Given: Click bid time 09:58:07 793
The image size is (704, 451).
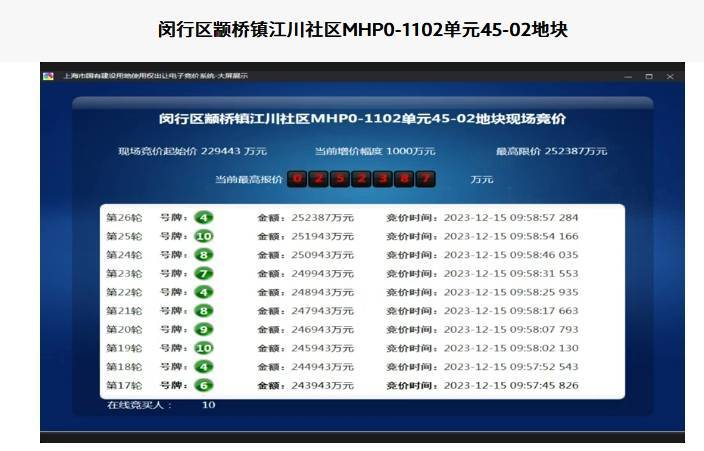Looking at the screenshot, I should [x=545, y=330].
